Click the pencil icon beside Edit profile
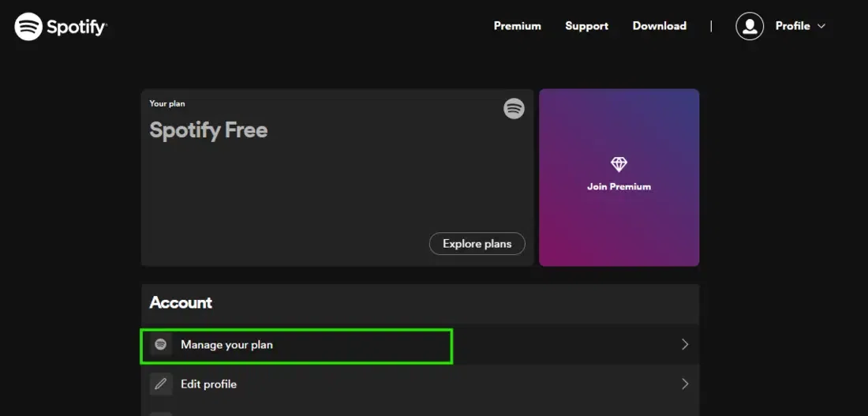Image resolution: width=868 pixels, height=416 pixels. pyautogui.click(x=161, y=384)
